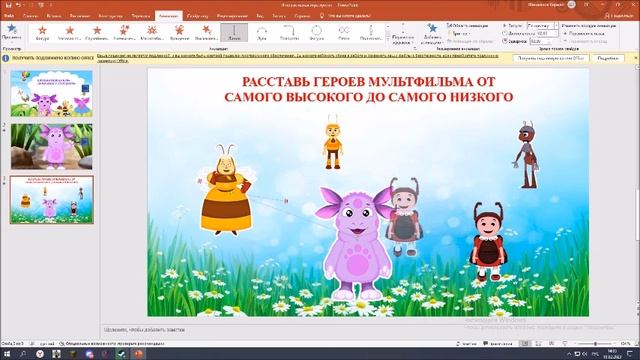Select slide 1 thumbnail
Image resolution: width=640 pixels, height=360 pixels.
point(51,93)
